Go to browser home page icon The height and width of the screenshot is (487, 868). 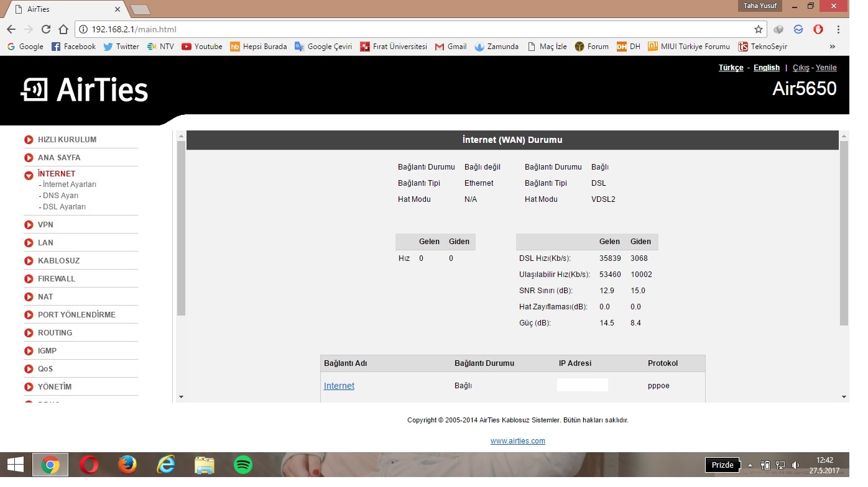63,29
